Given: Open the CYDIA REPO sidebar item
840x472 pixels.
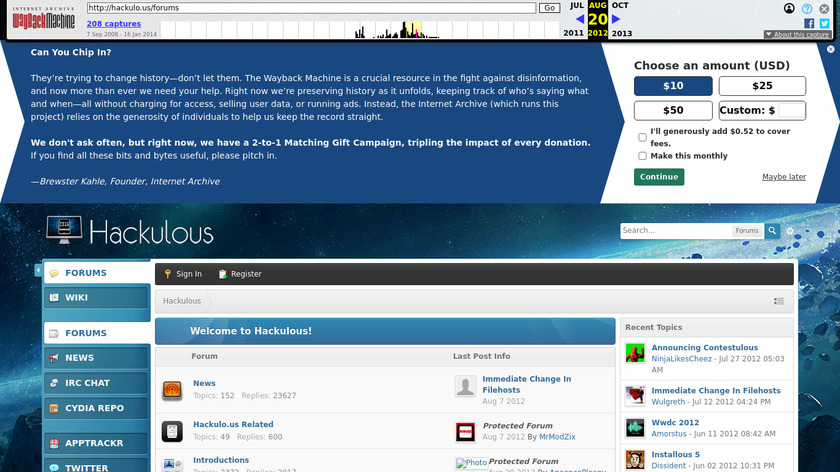Looking at the screenshot, I should coord(96,408).
